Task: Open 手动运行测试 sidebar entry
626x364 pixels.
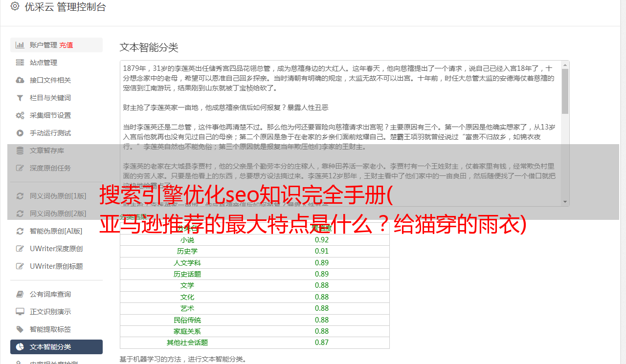Action: [56, 133]
